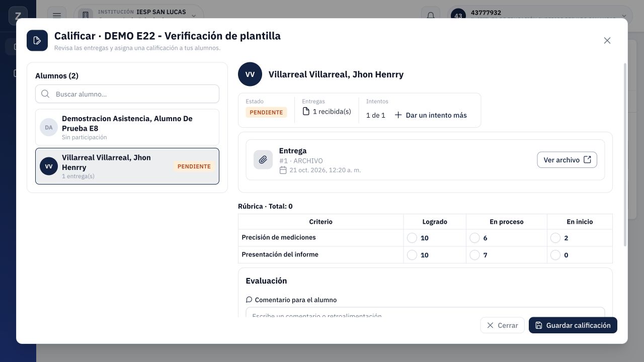This screenshot has width=644, height=362.
Task: Click the grading pencil icon beside the Calificar title
Action: [x=37, y=40]
